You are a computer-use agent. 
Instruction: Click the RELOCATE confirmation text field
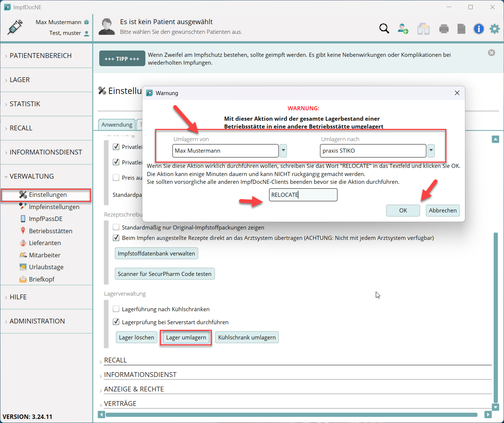click(303, 195)
